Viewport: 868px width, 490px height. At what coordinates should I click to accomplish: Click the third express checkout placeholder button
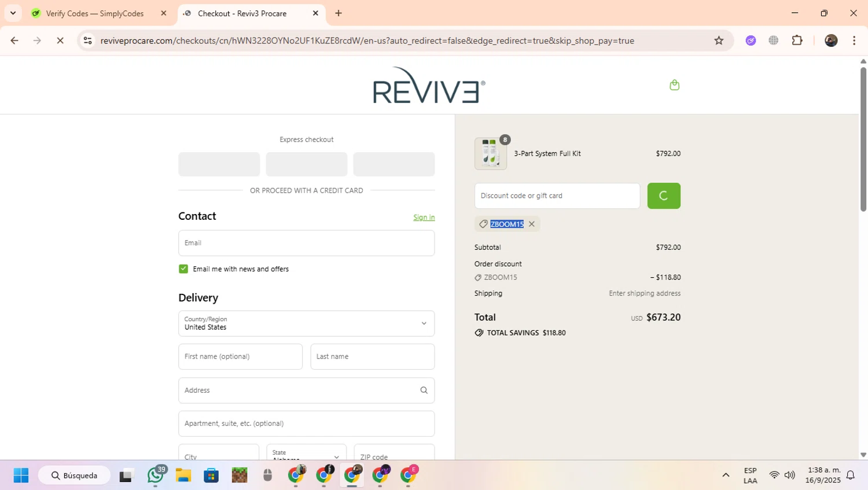click(394, 164)
